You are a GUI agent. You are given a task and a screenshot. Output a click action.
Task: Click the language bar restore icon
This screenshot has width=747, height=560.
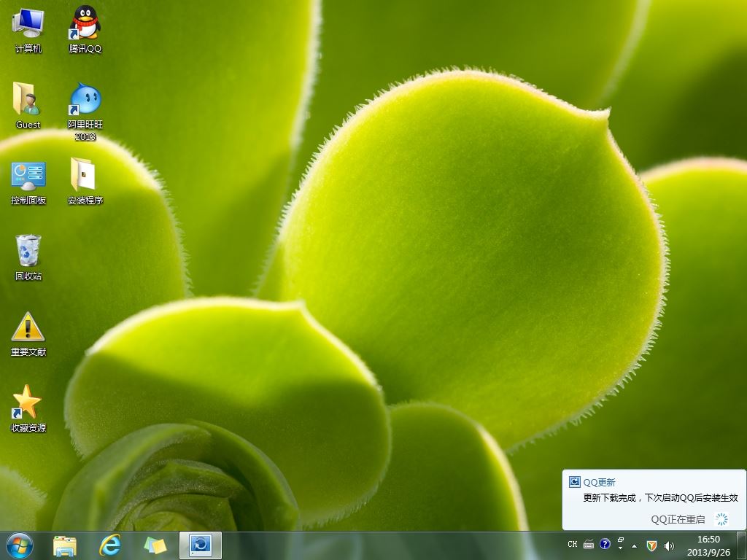(x=621, y=540)
